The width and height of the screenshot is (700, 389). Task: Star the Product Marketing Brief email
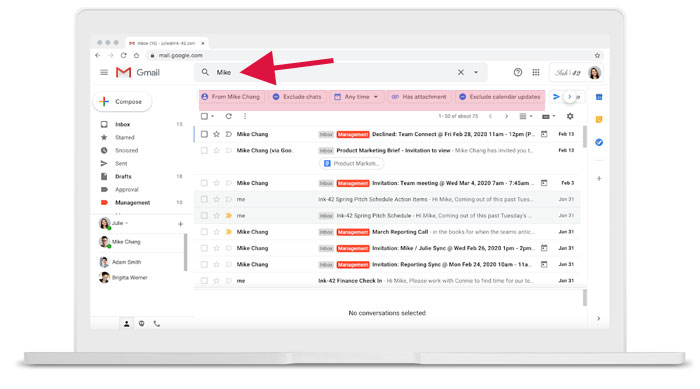click(217, 151)
